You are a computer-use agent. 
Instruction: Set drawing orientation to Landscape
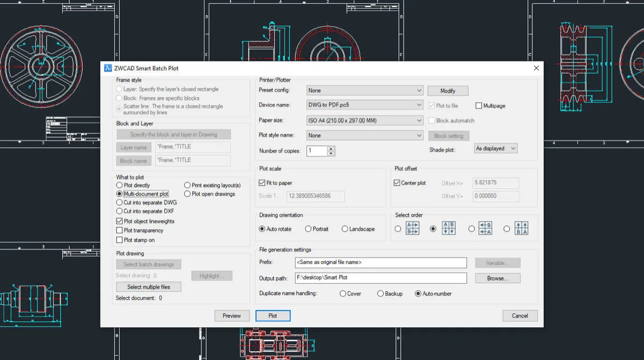click(x=345, y=229)
